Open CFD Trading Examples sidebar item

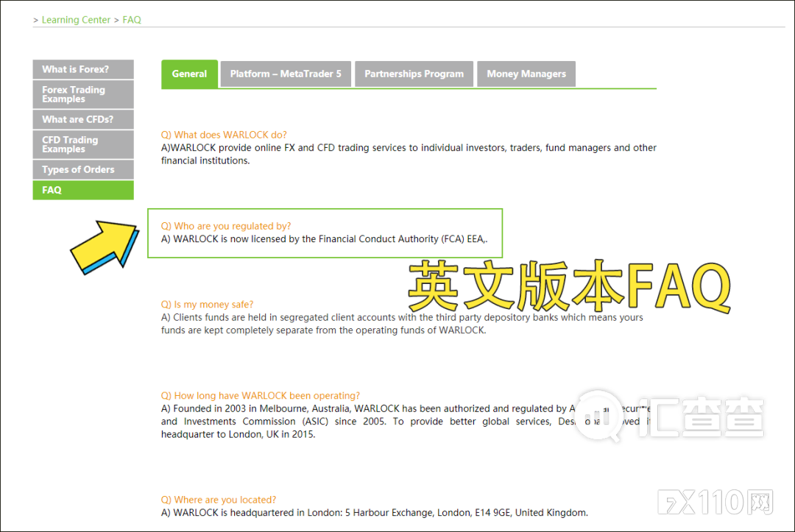83,144
